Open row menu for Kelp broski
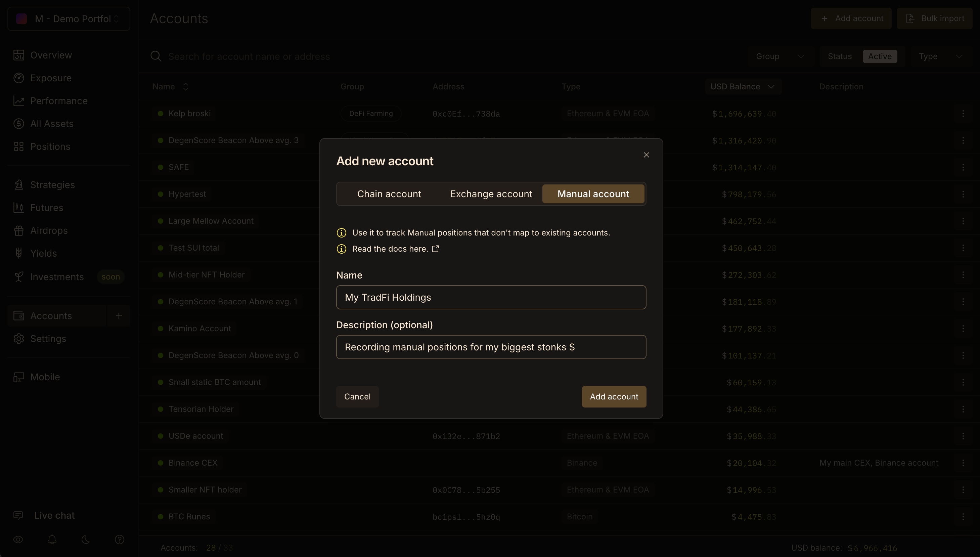This screenshot has height=557, width=980. 963,114
